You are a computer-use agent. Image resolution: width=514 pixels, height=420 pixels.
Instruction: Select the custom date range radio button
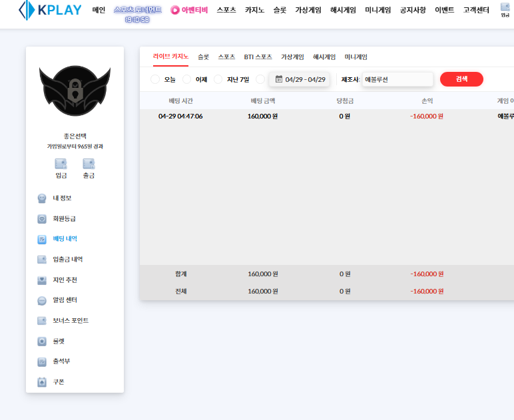click(x=260, y=79)
